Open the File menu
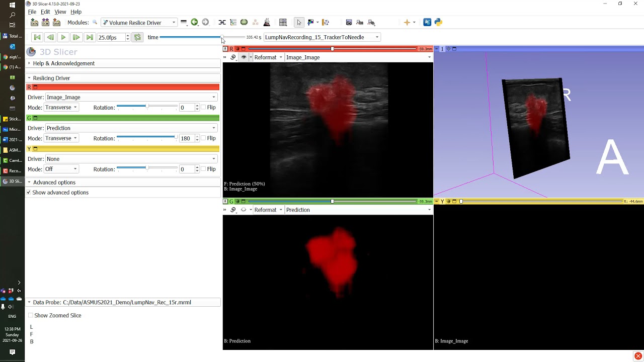 point(32,12)
